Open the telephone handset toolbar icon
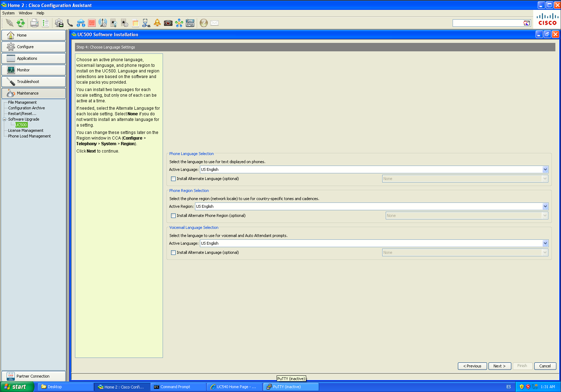Viewport: 561px width, 392px height. pos(70,23)
